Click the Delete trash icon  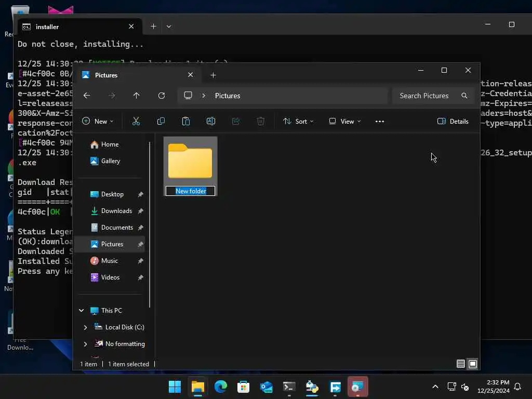(x=261, y=121)
